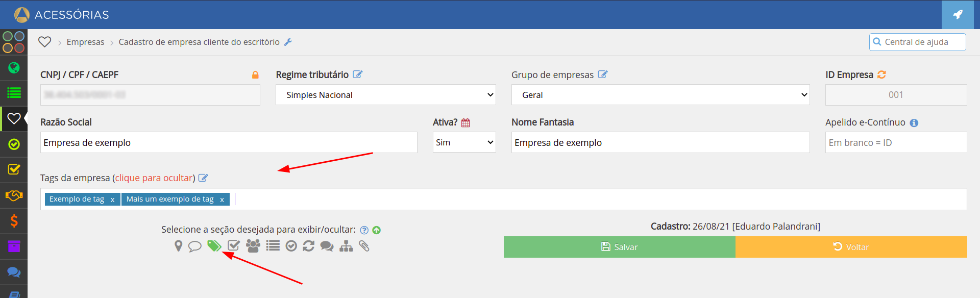
Task: Click the rocket icon in header
Action: 958,14
